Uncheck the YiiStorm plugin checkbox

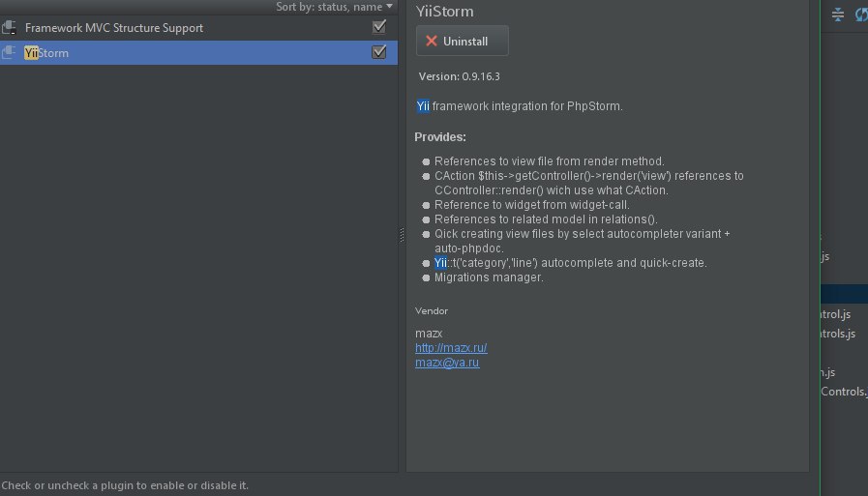pyautogui.click(x=379, y=52)
